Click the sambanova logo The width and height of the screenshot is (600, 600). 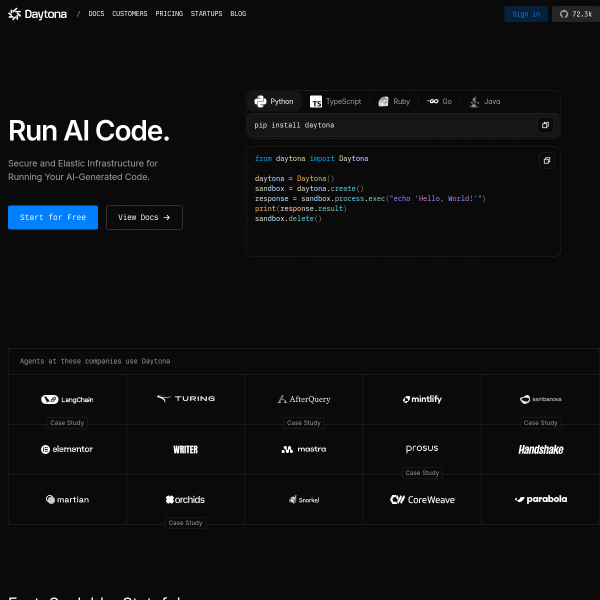tap(541, 399)
